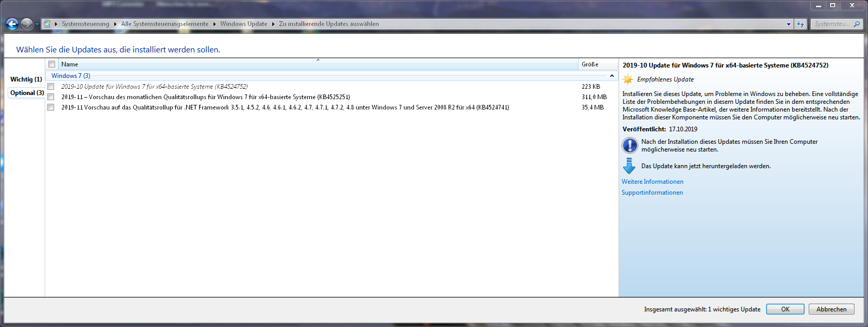Viewport: 868px width, 327px height.
Task: Click the Forward navigation arrow
Action: (27, 24)
